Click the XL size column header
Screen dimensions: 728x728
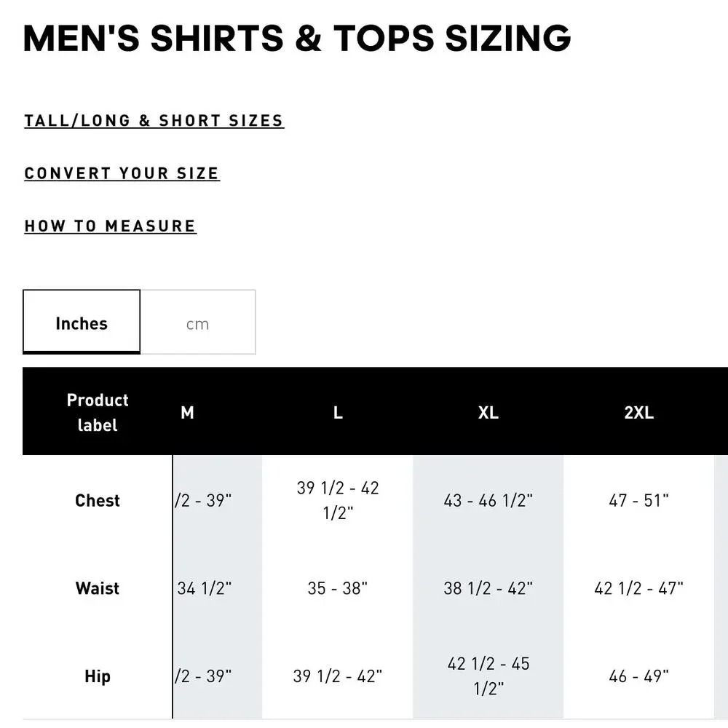pos(488,413)
